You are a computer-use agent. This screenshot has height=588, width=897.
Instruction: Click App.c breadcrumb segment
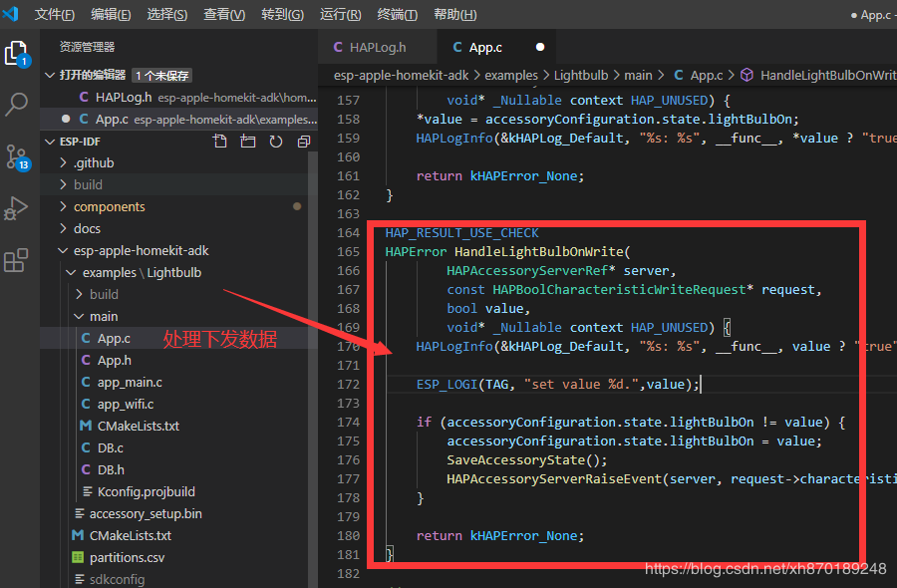[699, 75]
